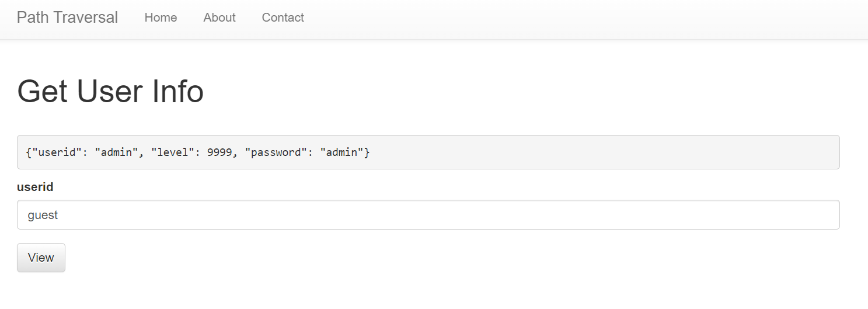Click the JSON output code box
The height and width of the screenshot is (309, 868).
pos(428,152)
